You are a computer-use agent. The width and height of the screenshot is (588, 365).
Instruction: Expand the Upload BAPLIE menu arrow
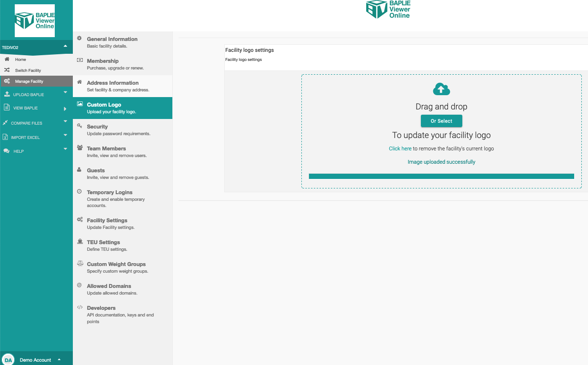(65, 93)
